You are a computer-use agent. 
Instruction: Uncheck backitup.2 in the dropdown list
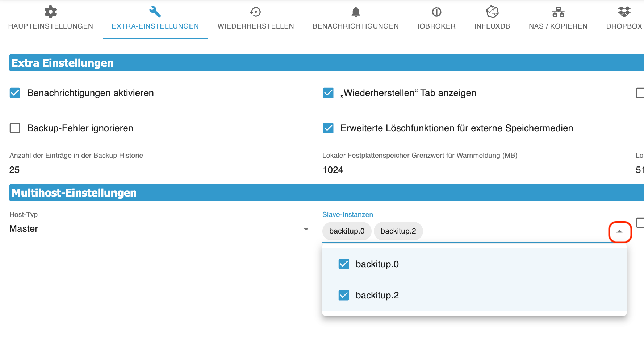point(344,295)
